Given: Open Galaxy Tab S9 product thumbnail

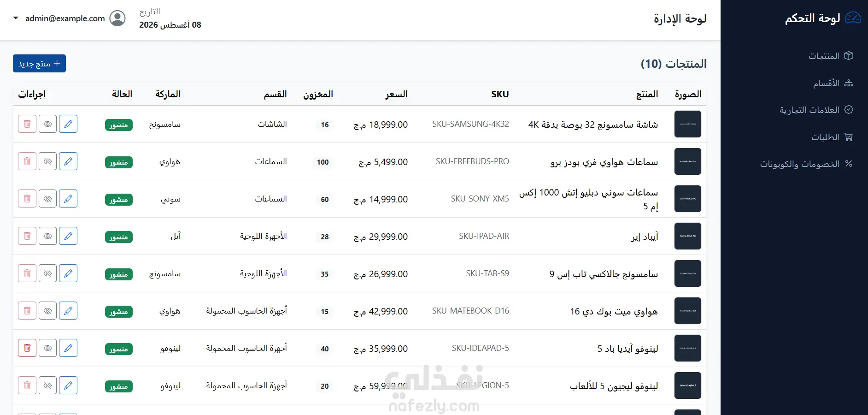Looking at the screenshot, I should 688,273.
